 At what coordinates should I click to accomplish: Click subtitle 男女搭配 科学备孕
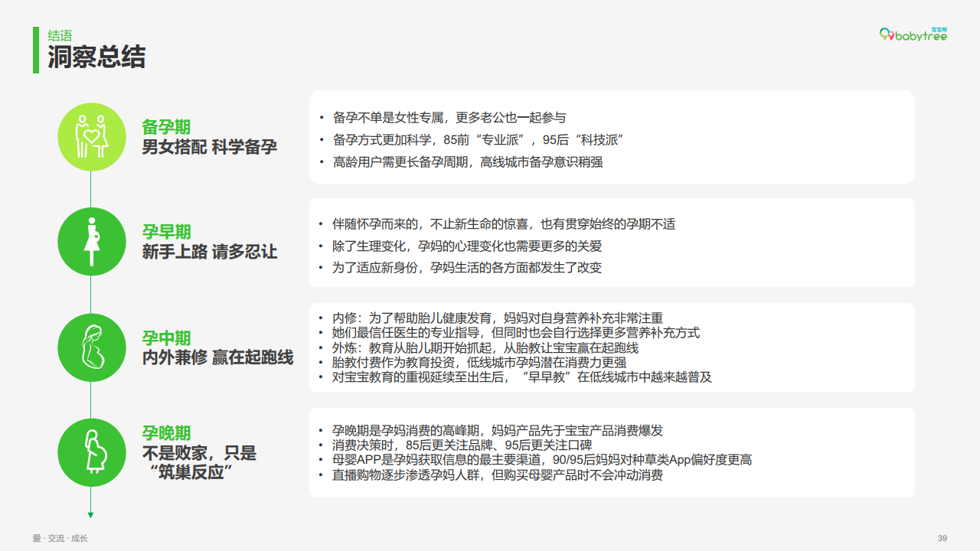pos(209,147)
